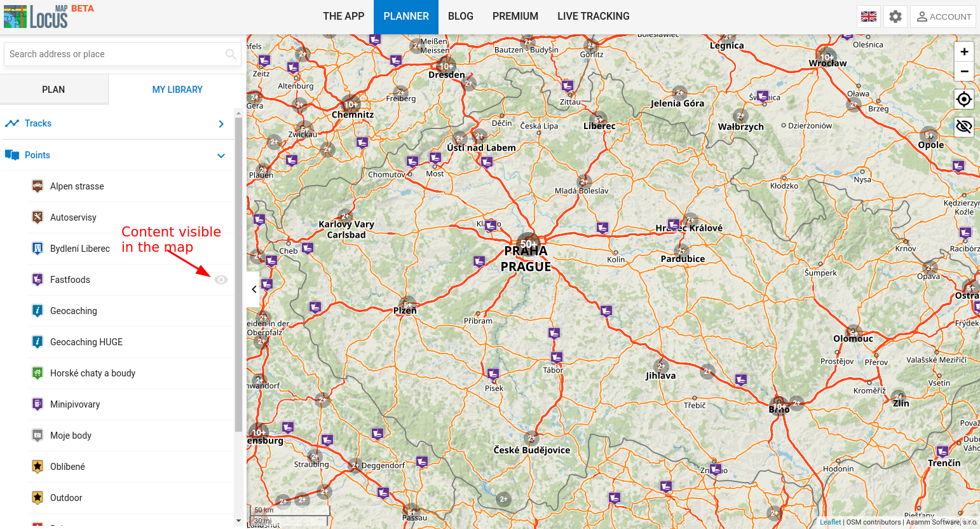980x529 pixels.
Task: Switch to the PLAN tab
Action: pos(53,90)
